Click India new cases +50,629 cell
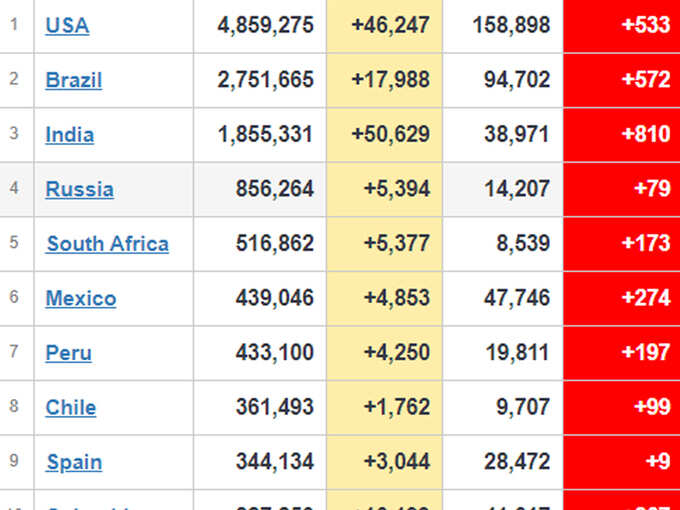The width and height of the screenshot is (680, 510). coord(384,134)
